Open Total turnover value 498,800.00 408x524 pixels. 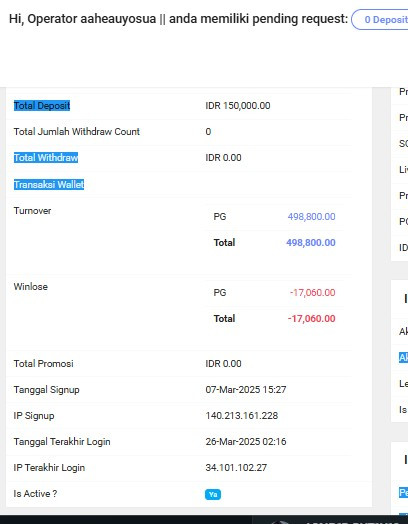tap(311, 243)
